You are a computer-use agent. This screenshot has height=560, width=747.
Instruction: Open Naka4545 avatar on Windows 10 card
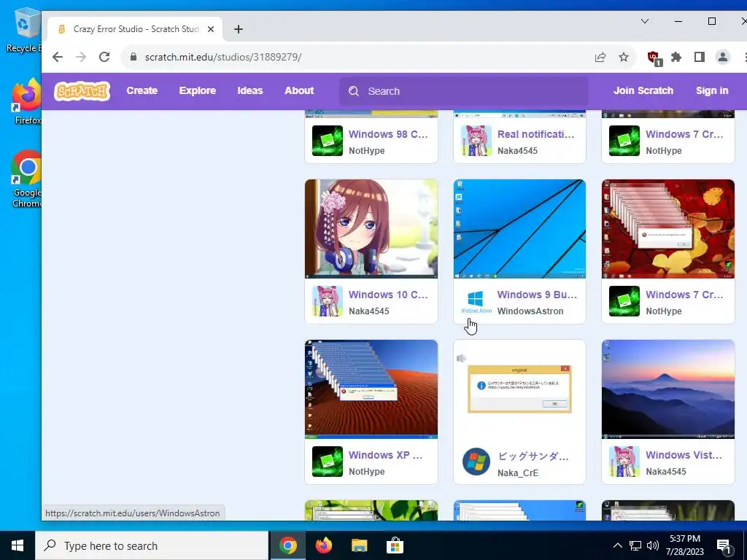click(328, 301)
